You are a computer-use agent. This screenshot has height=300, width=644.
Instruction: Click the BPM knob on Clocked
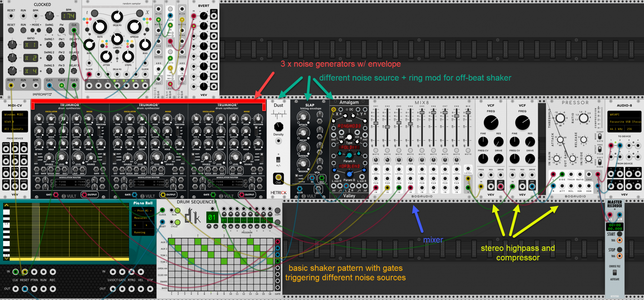click(x=49, y=15)
